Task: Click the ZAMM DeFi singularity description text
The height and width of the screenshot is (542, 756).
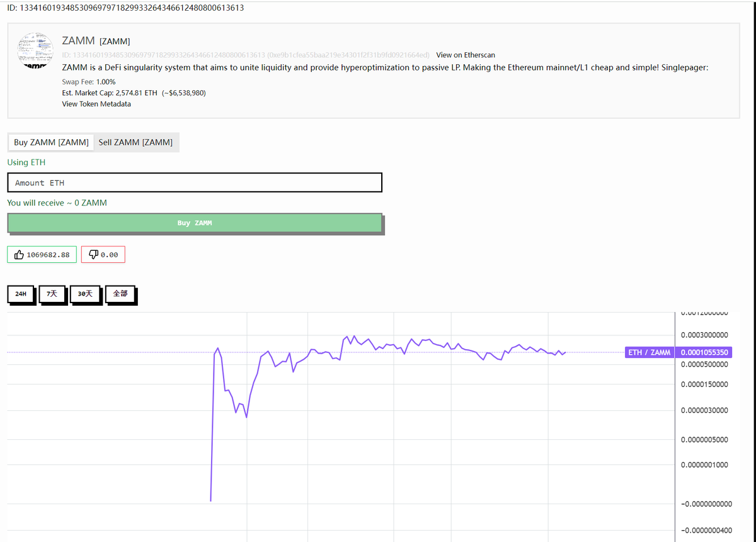Action: 385,67
